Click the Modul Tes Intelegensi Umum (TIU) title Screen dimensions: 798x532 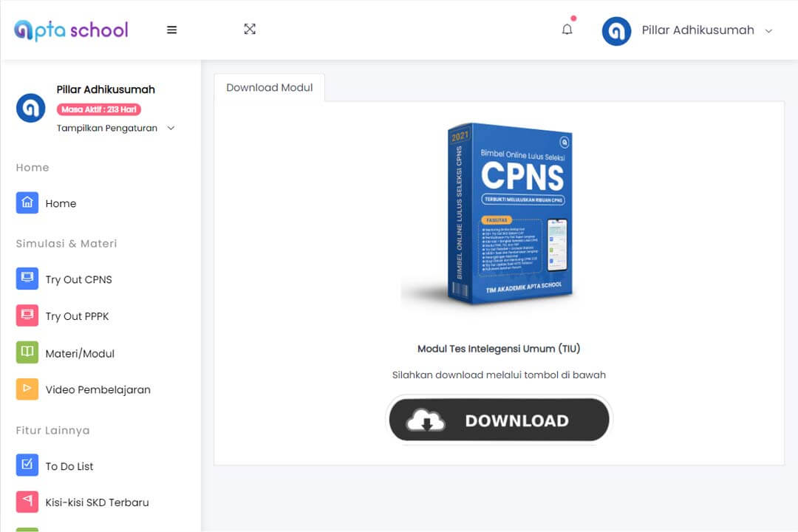[499, 349]
